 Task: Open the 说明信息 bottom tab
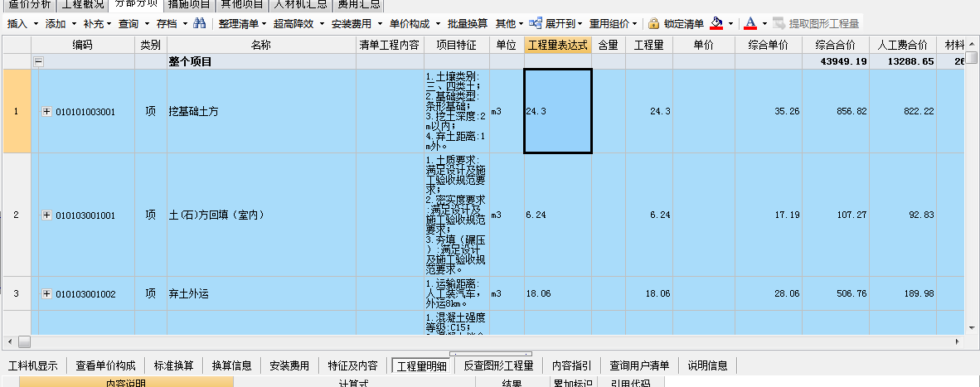coord(707,365)
